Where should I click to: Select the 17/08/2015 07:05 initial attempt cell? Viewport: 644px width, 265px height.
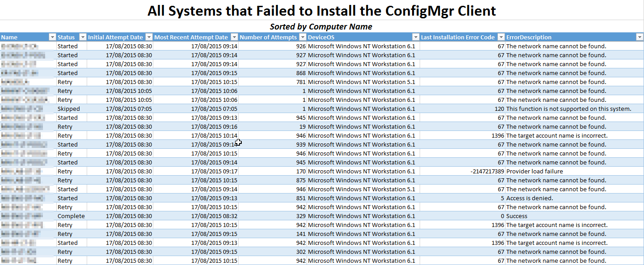(x=129, y=109)
